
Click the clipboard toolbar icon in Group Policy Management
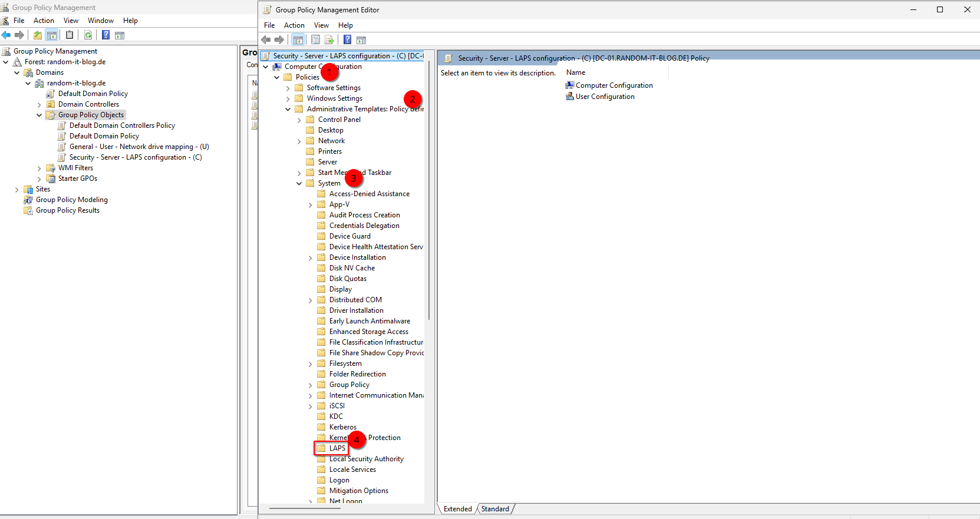pos(70,35)
